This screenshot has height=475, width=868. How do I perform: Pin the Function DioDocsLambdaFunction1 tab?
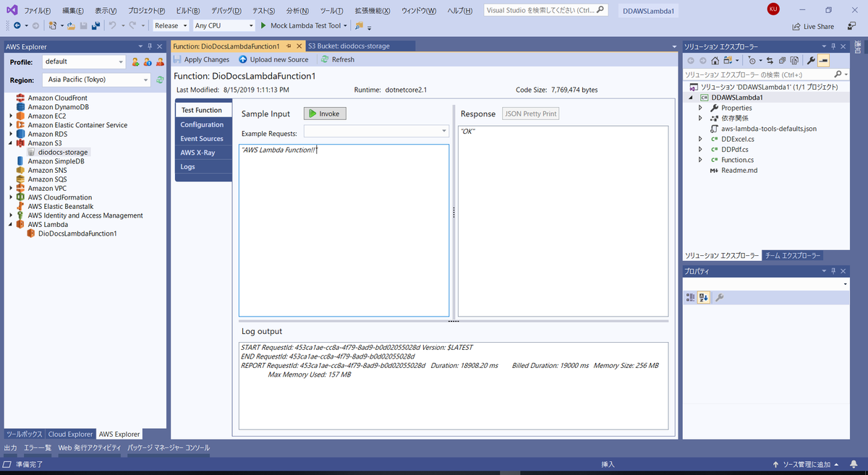pyautogui.click(x=289, y=46)
